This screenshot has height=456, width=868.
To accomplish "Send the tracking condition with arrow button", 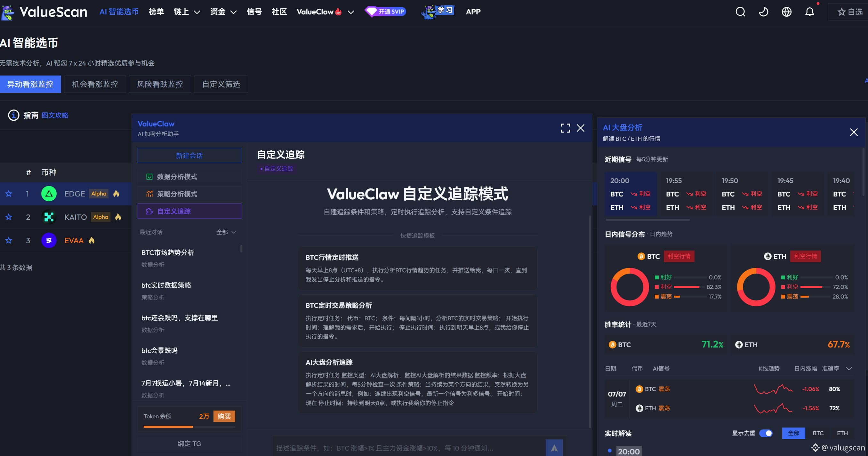I will (x=554, y=448).
